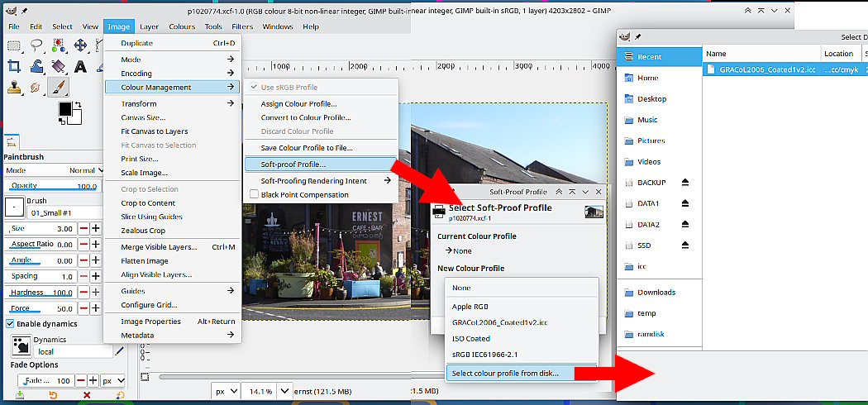The height and width of the screenshot is (405, 868).
Task: Decrease Force with minus button
Action: (83, 308)
